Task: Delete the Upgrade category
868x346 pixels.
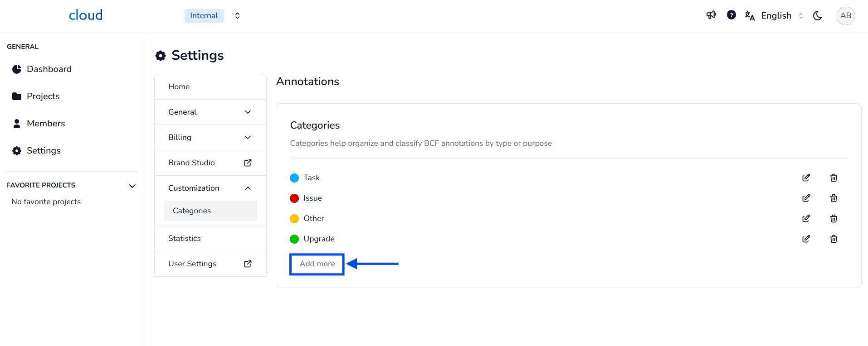Action: pyautogui.click(x=834, y=239)
